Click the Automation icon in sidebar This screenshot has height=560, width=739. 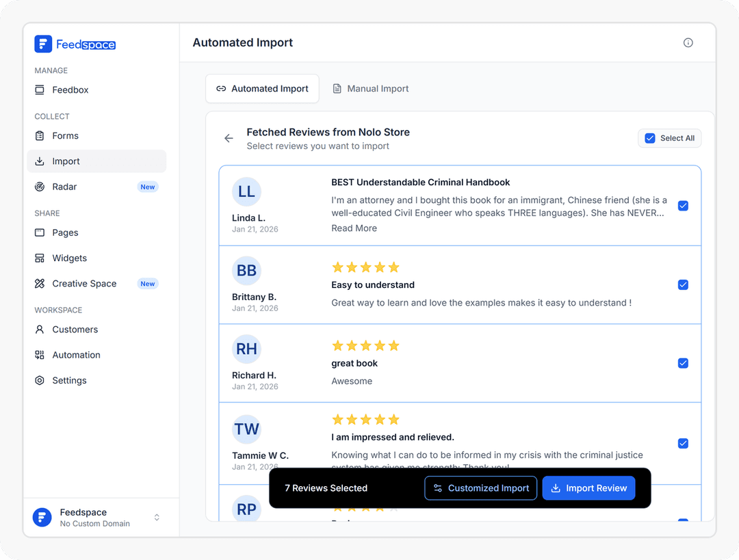coord(40,355)
